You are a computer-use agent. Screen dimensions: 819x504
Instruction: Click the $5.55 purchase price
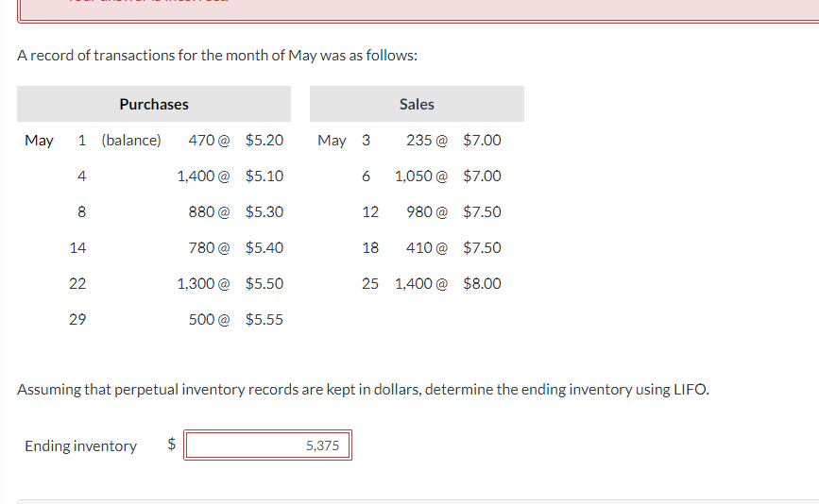coord(264,319)
